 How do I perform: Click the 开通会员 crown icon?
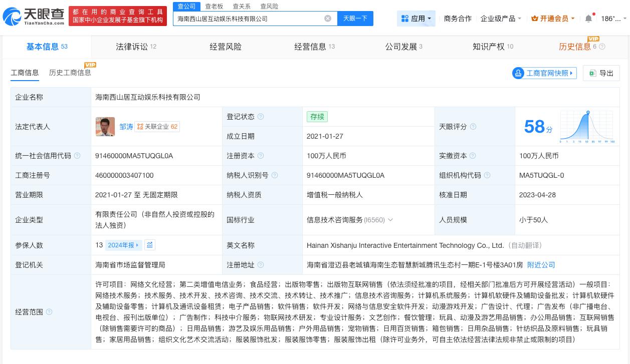coord(536,18)
